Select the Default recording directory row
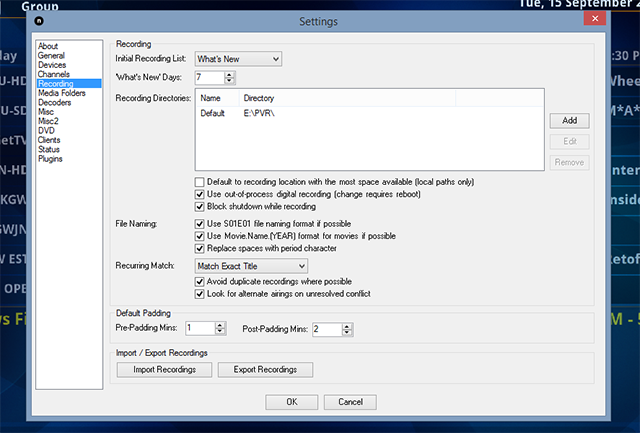 point(212,113)
